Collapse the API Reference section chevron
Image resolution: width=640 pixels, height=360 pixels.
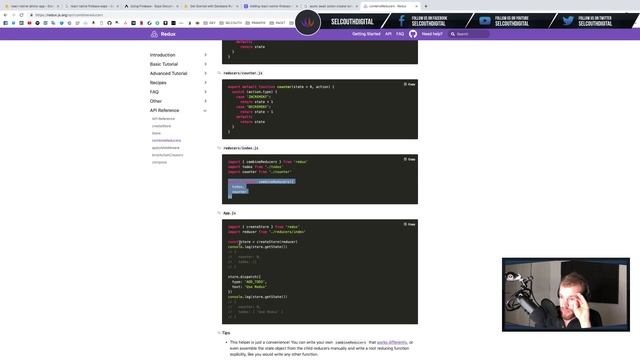click(205, 111)
